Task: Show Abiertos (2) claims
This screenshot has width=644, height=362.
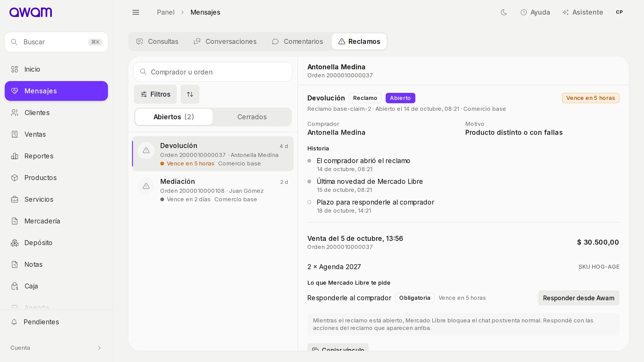Action: 174,117
